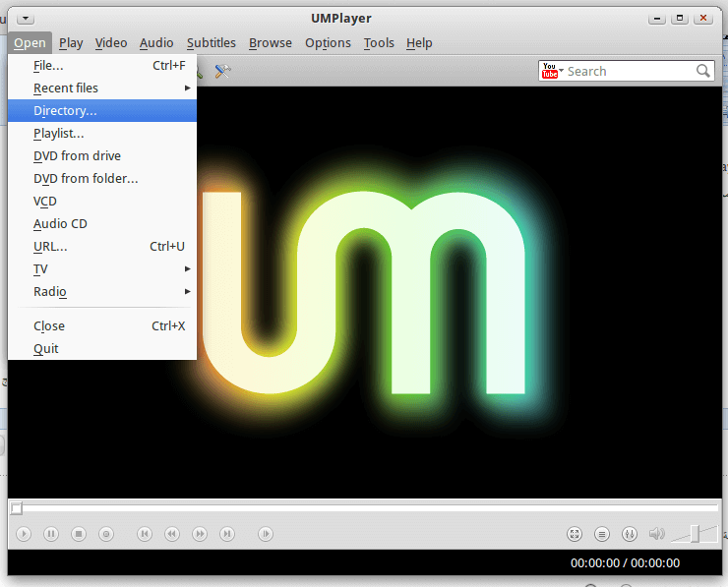Click the pause button in the control bar

[51, 534]
